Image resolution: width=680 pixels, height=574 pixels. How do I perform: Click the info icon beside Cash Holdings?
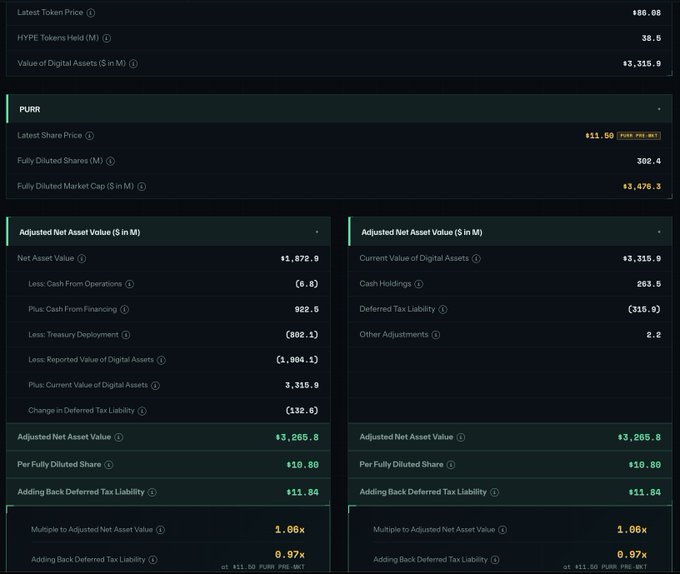point(418,284)
